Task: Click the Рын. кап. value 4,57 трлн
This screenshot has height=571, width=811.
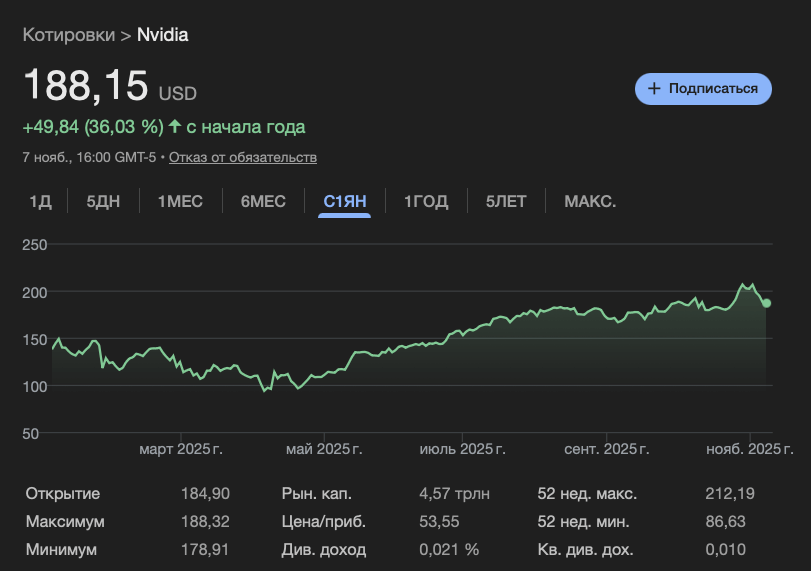Action: (455, 493)
